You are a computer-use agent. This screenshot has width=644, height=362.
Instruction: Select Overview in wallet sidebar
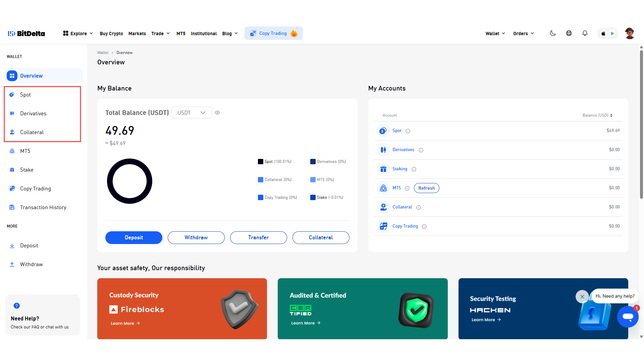(x=44, y=76)
